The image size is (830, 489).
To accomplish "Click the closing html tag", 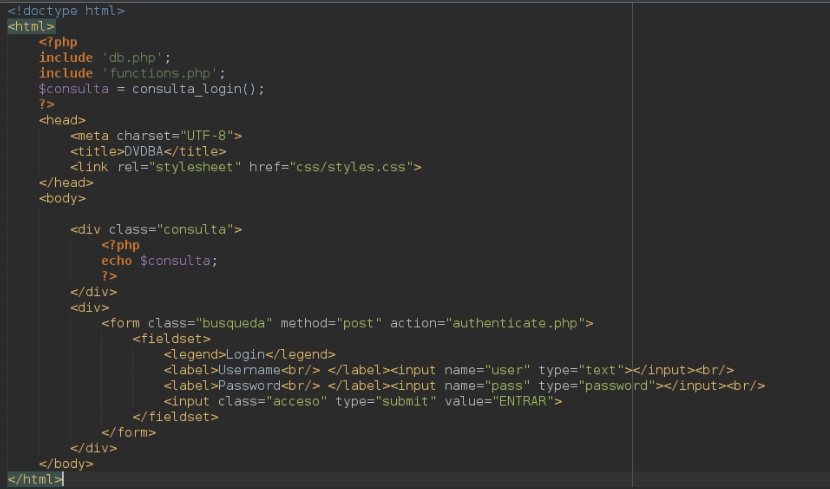I will (35, 479).
